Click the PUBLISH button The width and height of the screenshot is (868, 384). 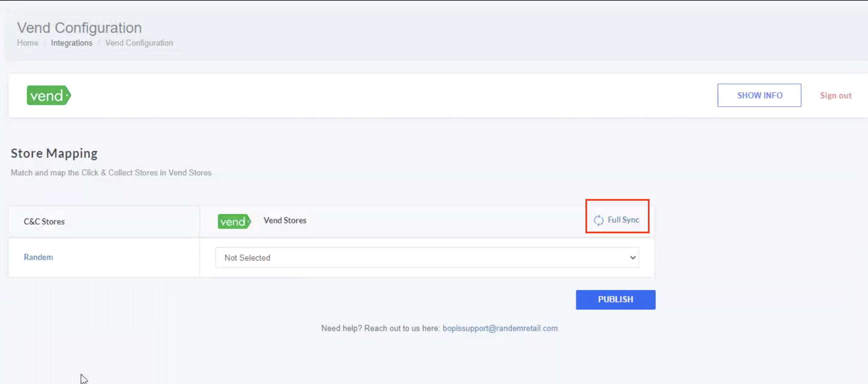(616, 299)
